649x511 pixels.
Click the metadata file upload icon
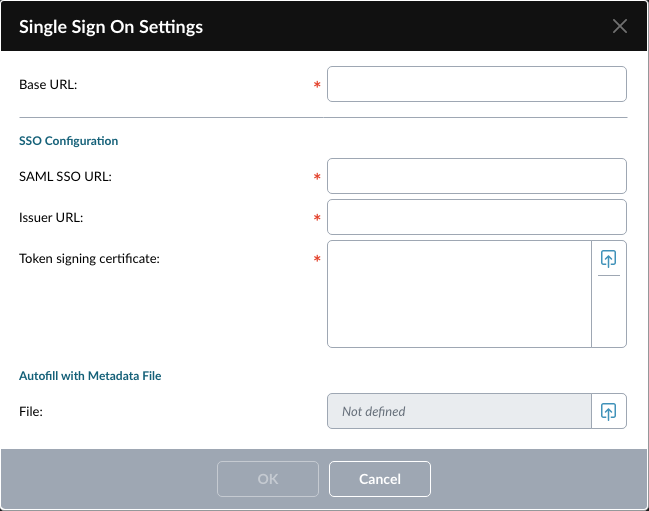pyautogui.click(x=608, y=411)
